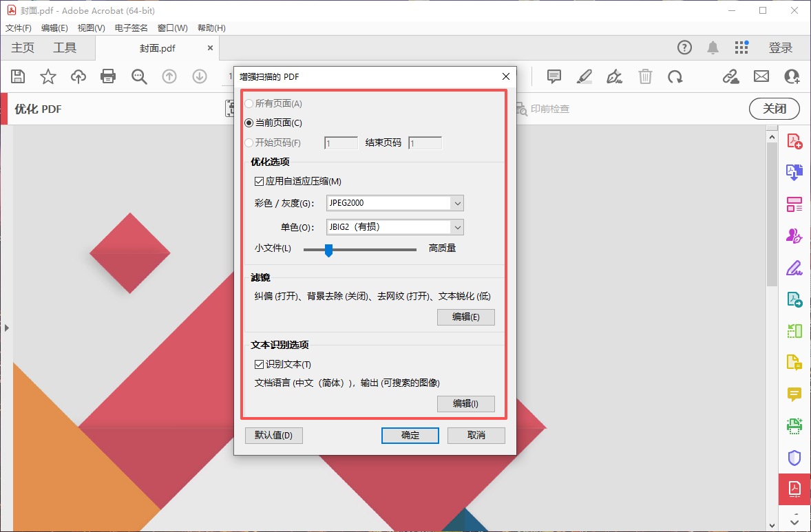Click the star bookmark icon

pyautogui.click(x=48, y=76)
